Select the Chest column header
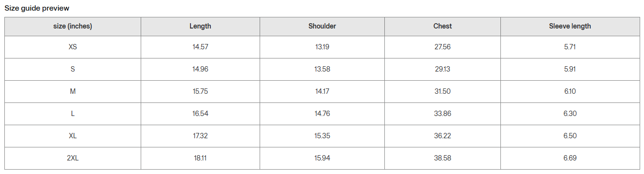Viewport: 644px width, 174px height. [x=442, y=26]
